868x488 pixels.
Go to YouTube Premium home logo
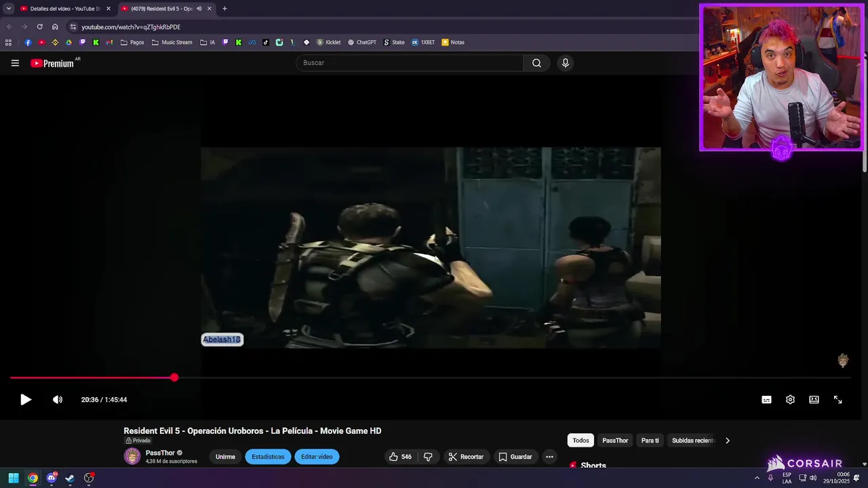(52, 63)
